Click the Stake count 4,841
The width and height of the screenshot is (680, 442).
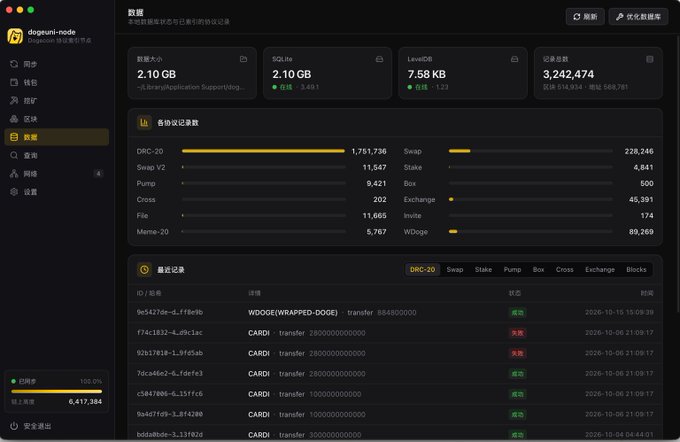643,167
